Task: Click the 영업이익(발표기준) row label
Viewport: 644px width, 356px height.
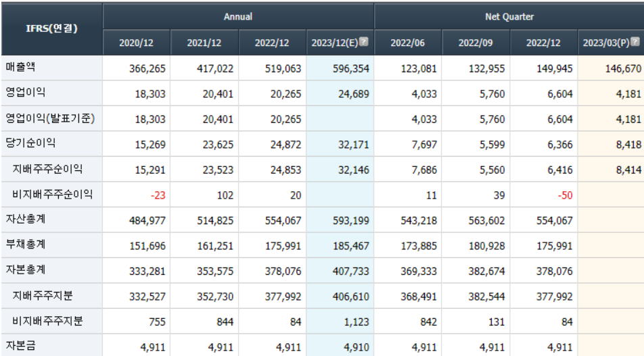Action: pos(50,118)
